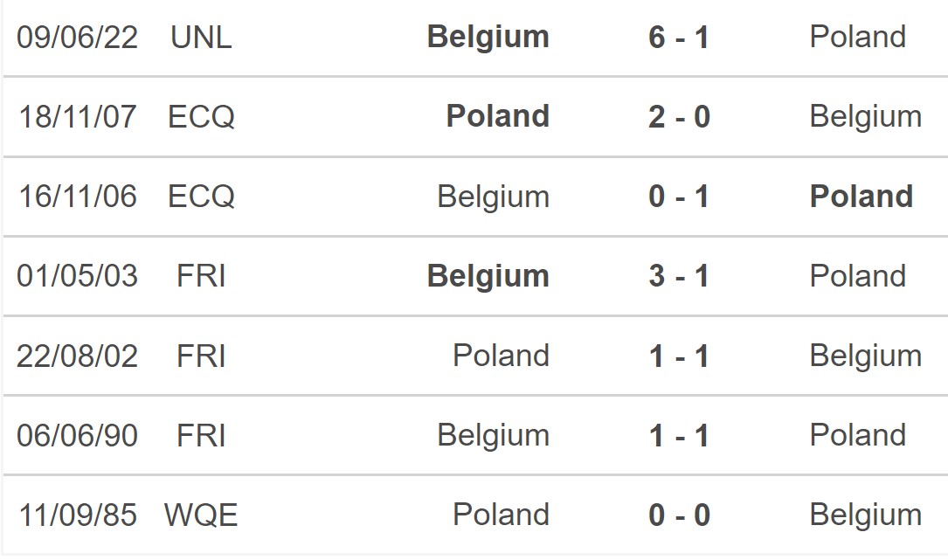Open the 06/06/90 match date
The height and width of the screenshot is (560, 948).
pyautogui.click(x=78, y=436)
